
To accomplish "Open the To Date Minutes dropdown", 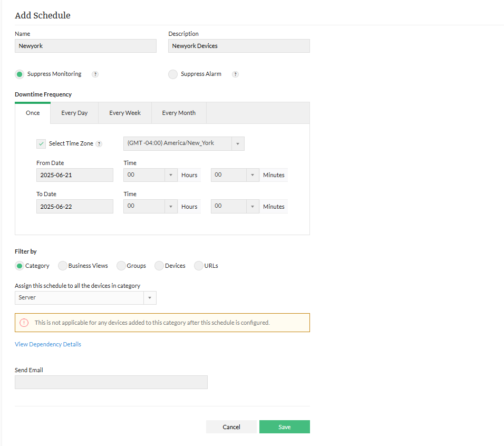I will [235, 207].
